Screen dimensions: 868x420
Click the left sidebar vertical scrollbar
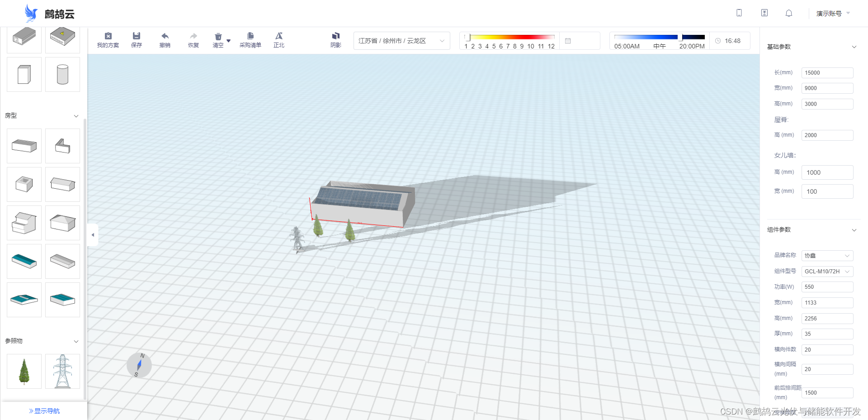coord(85,260)
